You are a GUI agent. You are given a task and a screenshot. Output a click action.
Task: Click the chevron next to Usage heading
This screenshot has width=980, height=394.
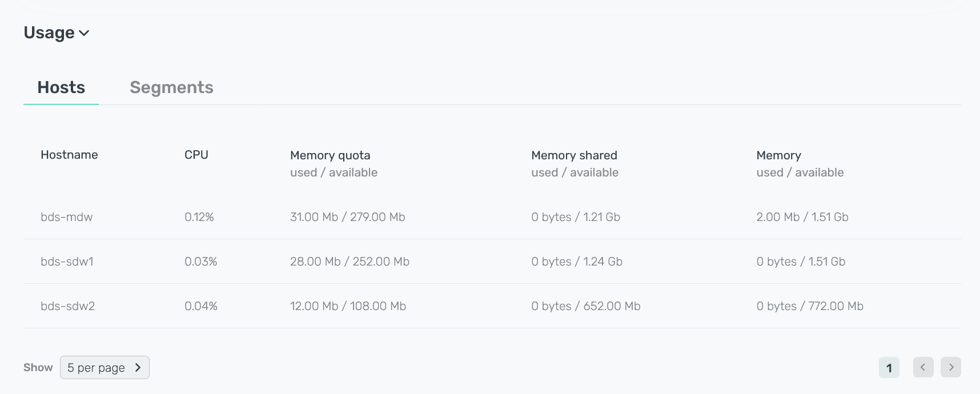tap(83, 34)
